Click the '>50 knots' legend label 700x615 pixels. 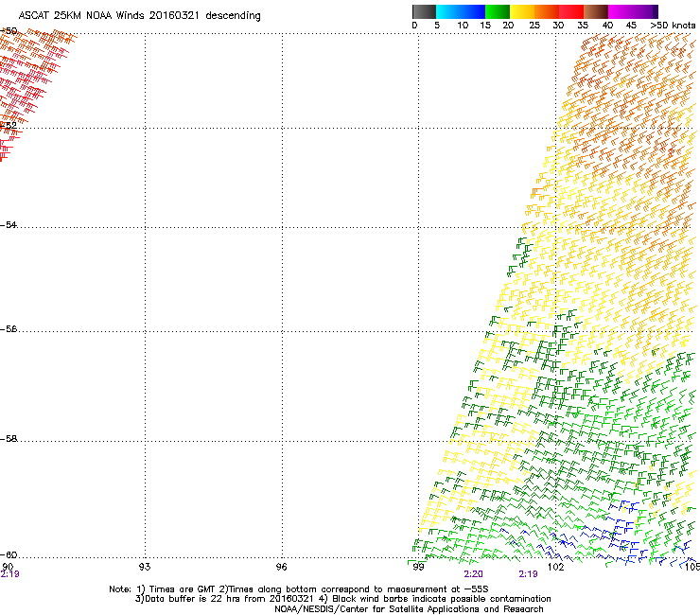point(673,26)
